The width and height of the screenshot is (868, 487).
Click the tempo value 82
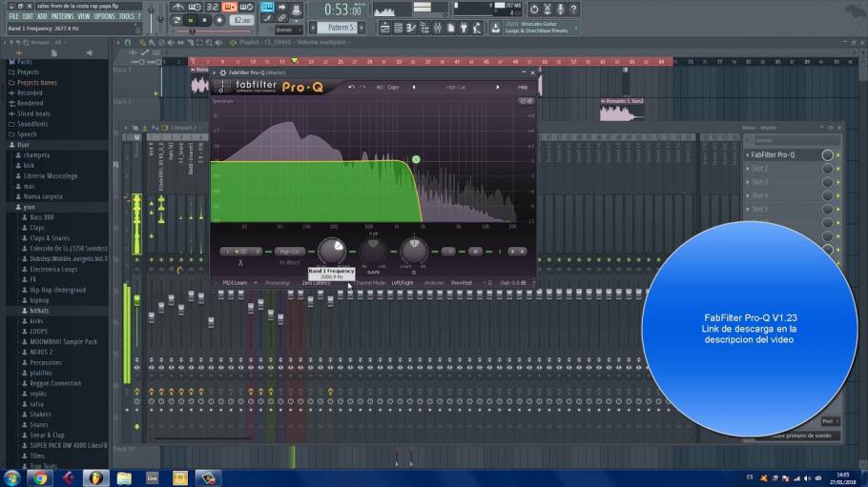pyautogui.click(x=242, y=20)
